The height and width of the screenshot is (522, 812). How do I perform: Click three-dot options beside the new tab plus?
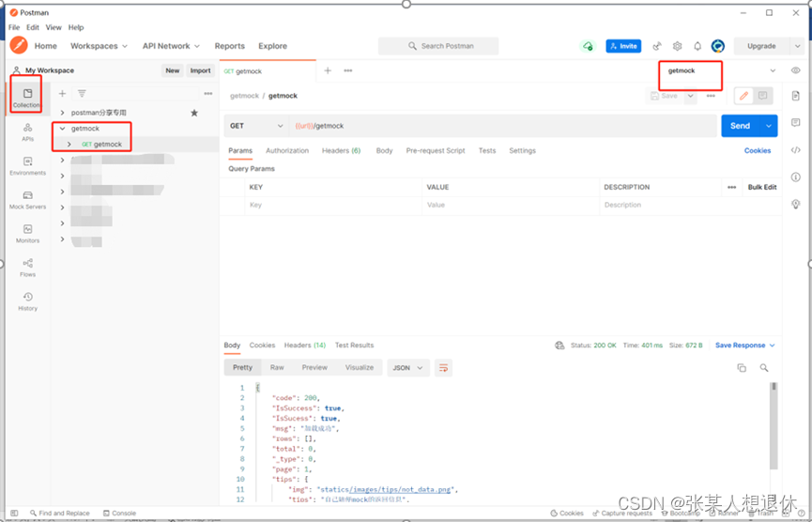(348, 71)
